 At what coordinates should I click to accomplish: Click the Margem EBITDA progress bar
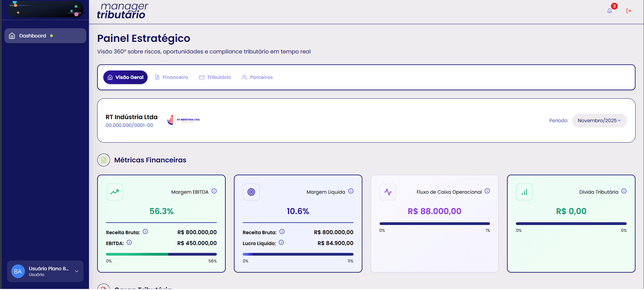point(161,254)
